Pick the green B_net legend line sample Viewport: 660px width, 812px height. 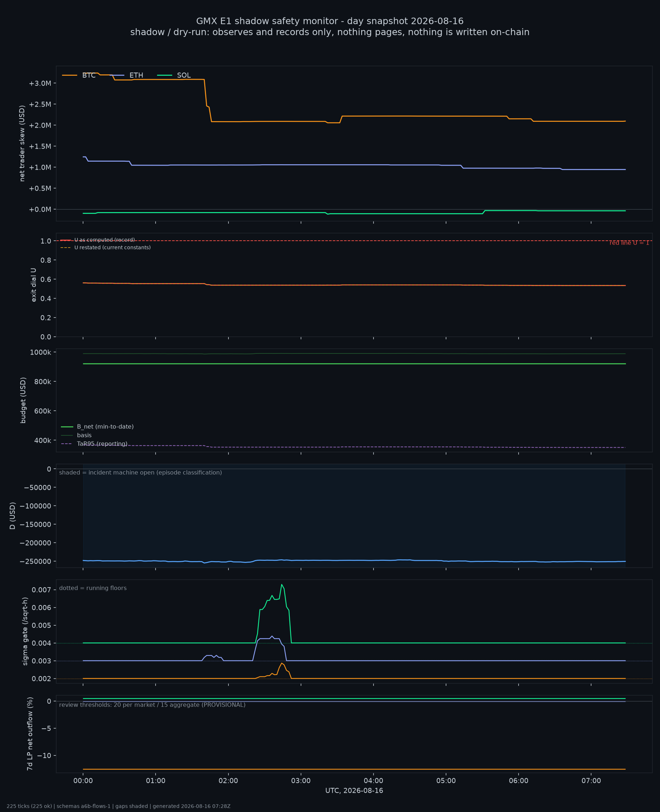(67, 427)
